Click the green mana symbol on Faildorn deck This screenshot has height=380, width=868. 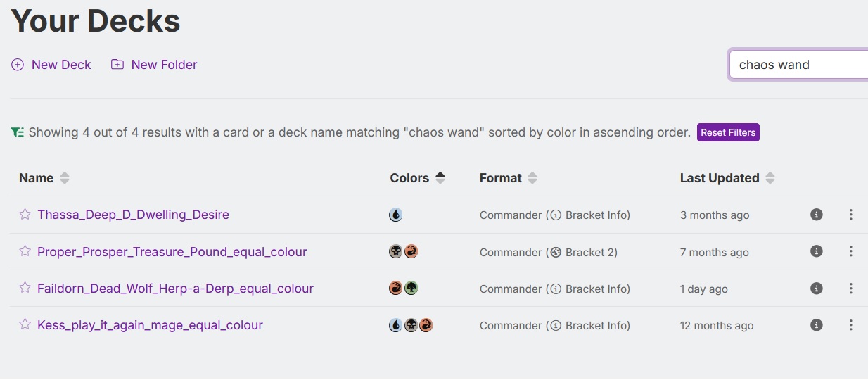(x=411, y=288)
